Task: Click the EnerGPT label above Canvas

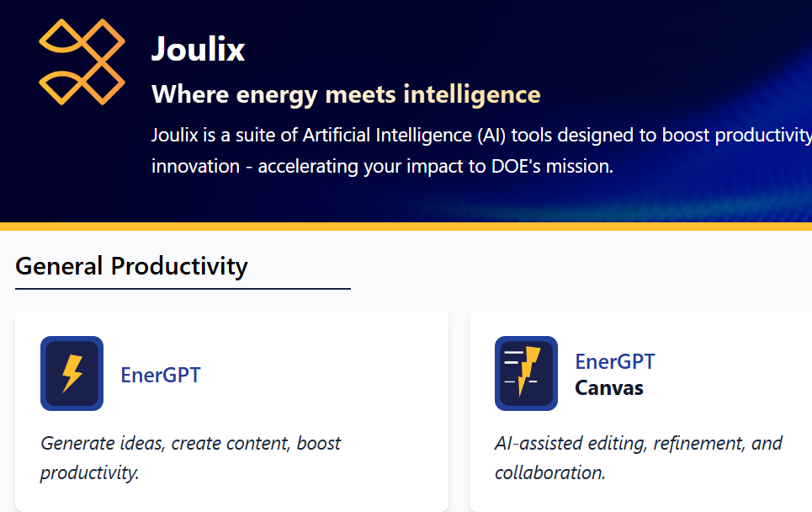Action: [614, 361]
